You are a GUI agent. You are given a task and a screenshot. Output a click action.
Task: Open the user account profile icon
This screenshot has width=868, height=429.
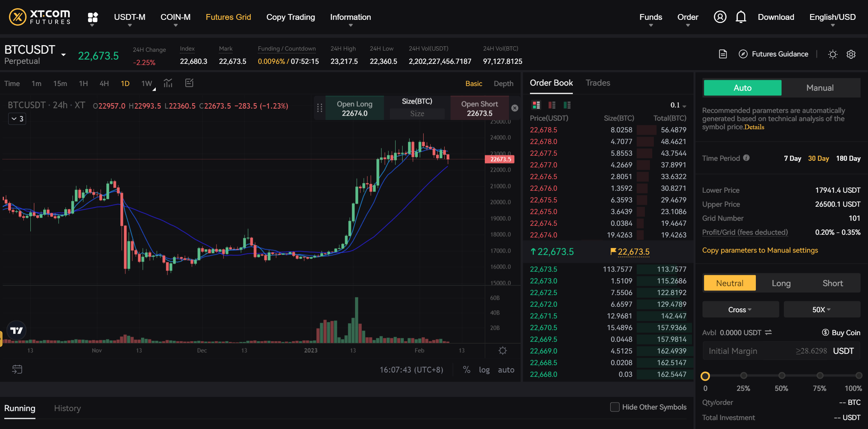(x=720, y=17)
